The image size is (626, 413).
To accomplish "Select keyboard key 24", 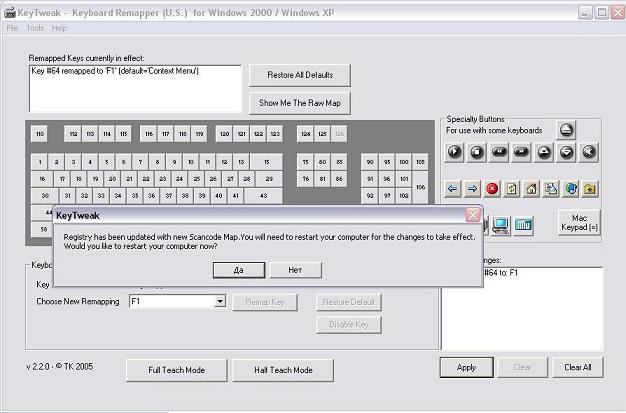I will [179, 179].
